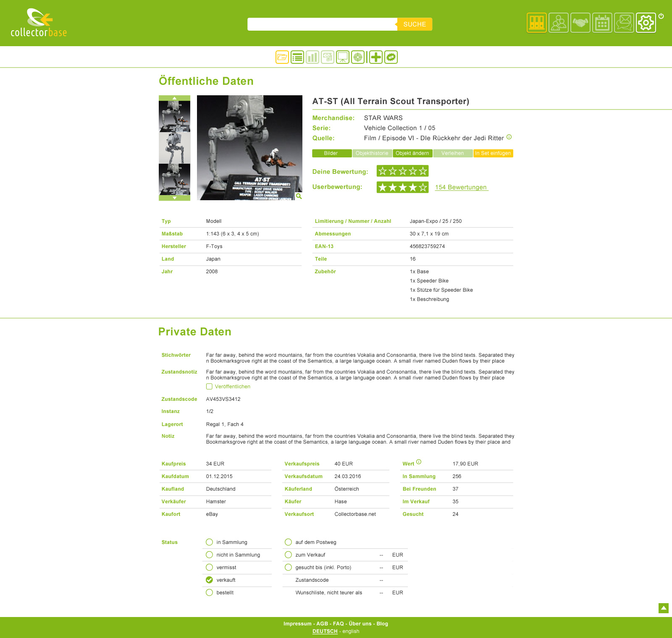Click the EAN-13 value 456823759274
This screenshot has width=672, height=638.
pos(427,246)
